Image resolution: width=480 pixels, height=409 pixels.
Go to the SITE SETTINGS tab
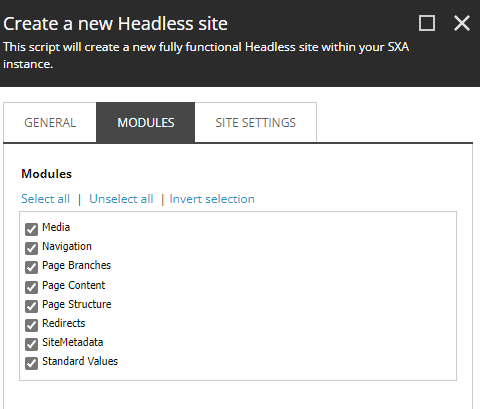tap(256, 123)
